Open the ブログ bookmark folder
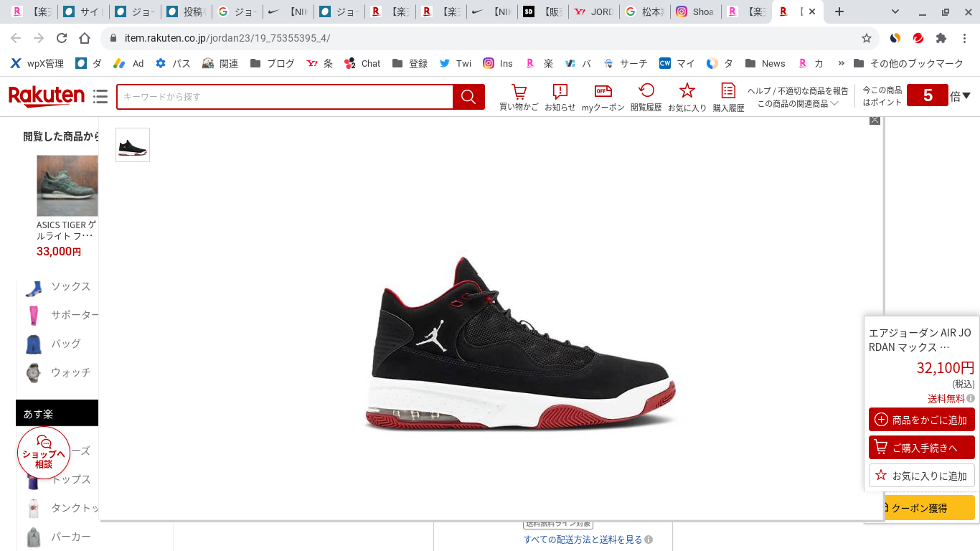This screenshot has height=551, width=980. tap(272, 63)
